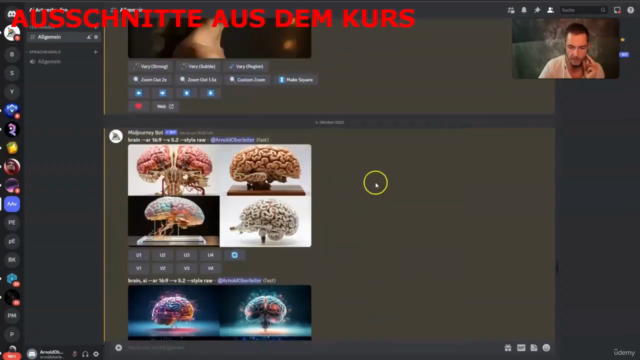640x360 pixels.
Task: Open inbox icon in top bar
Action: point(617,10)
